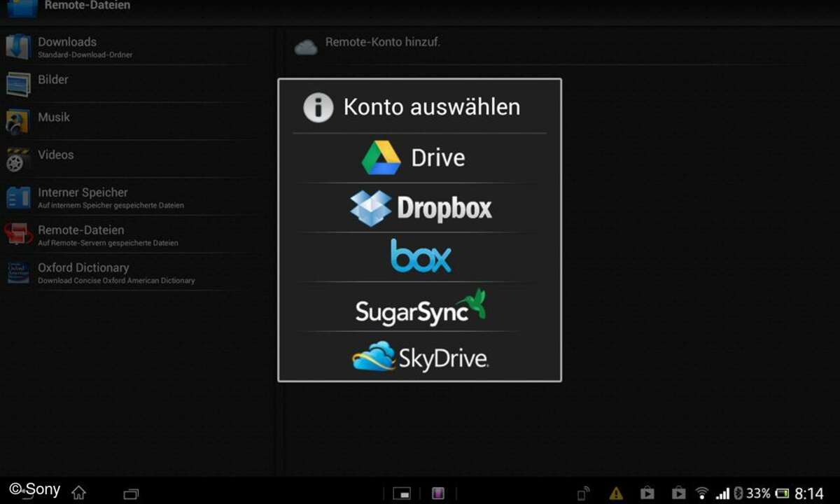Viewport: 840px width, 504px height.
Task: Open the recent apps button
Action: [x=131, y=493]
